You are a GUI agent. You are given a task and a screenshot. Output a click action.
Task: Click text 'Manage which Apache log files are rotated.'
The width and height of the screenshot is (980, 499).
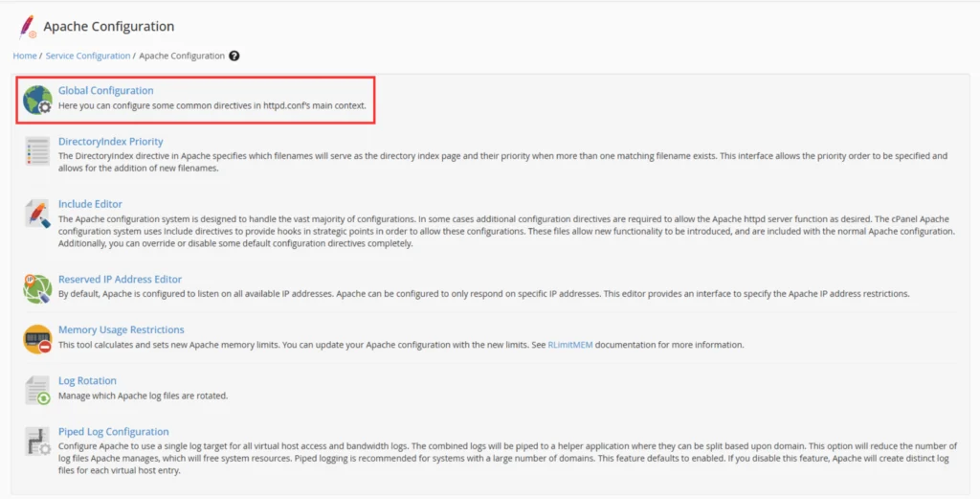[144, 396]
